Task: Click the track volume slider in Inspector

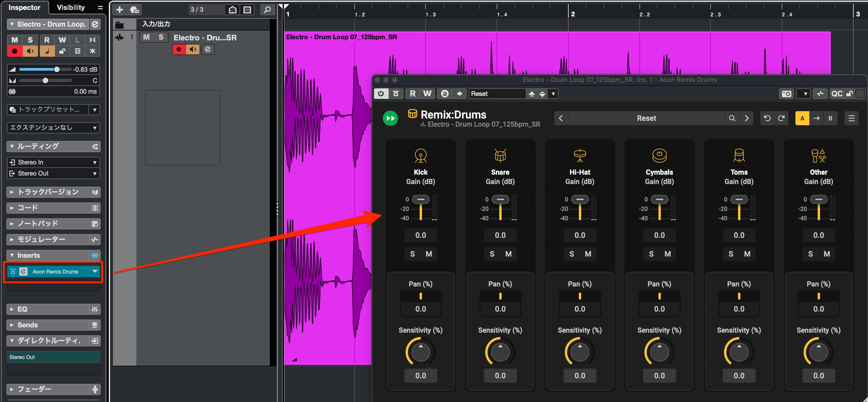Action: pyautogui.click(x=45, y=69)
